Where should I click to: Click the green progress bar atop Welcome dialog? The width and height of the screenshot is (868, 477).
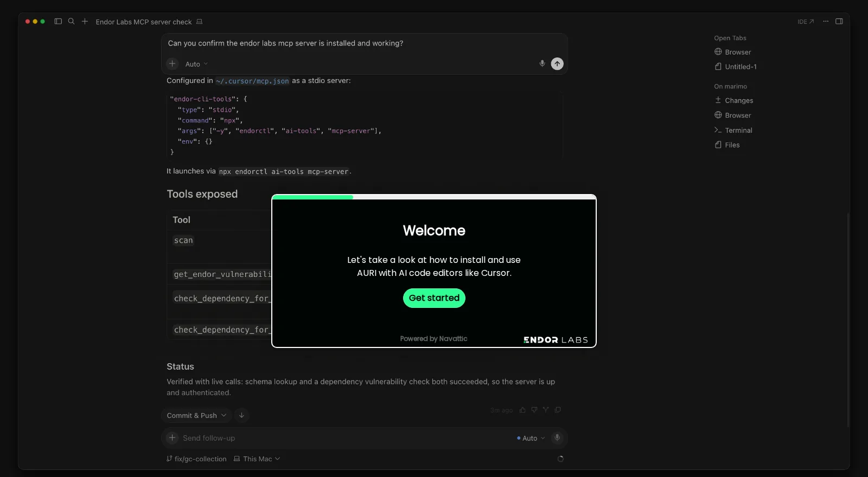click(312, 197)
